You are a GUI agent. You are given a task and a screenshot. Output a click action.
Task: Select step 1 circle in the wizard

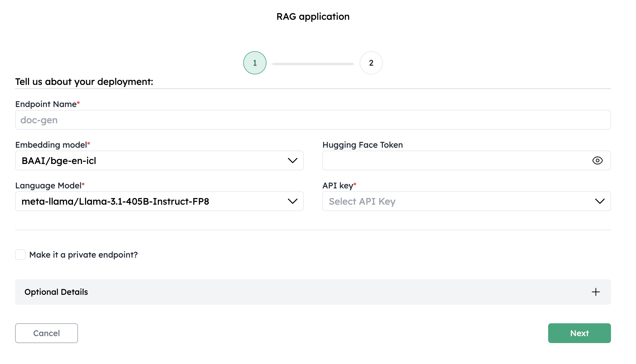click(255, 63)
